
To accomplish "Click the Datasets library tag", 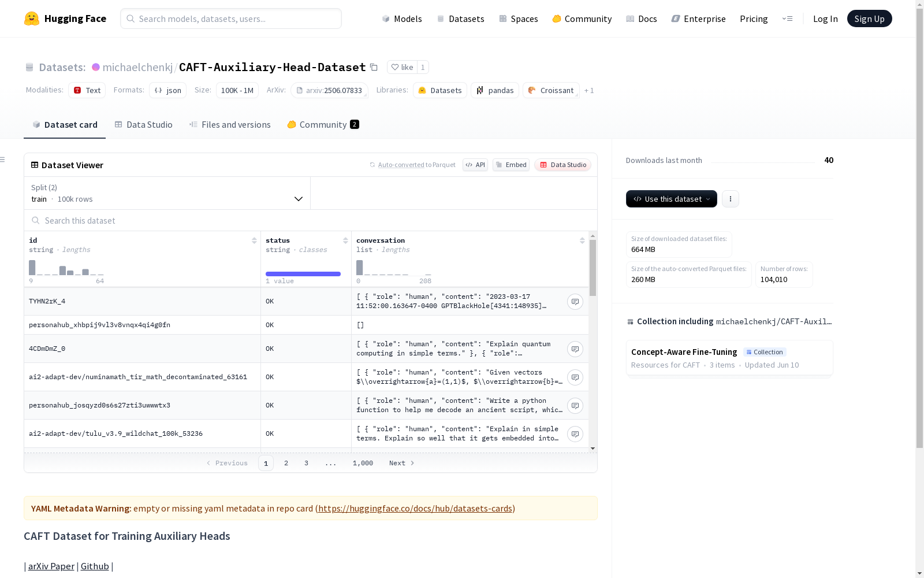I will pos(440,90).
